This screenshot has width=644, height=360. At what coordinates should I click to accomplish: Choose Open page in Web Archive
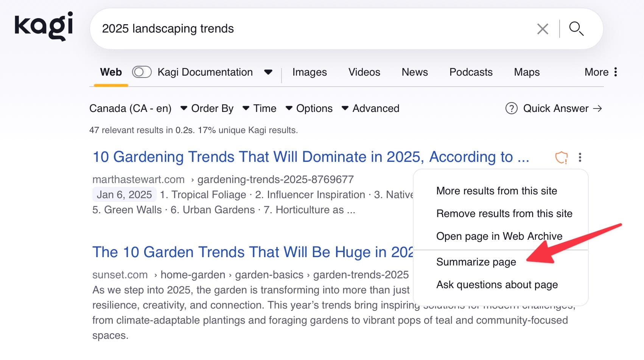click(x=499, y=236)
